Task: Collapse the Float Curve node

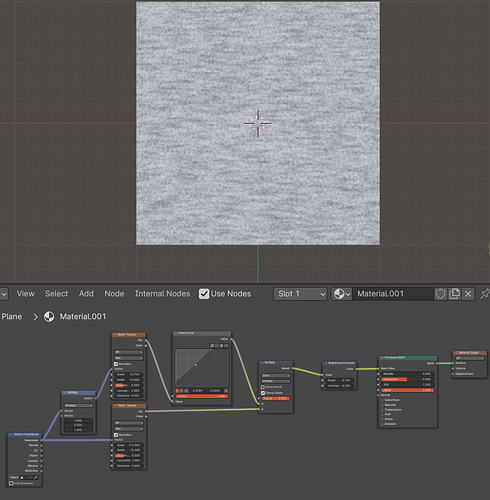Action: click(x=176, y=333)
